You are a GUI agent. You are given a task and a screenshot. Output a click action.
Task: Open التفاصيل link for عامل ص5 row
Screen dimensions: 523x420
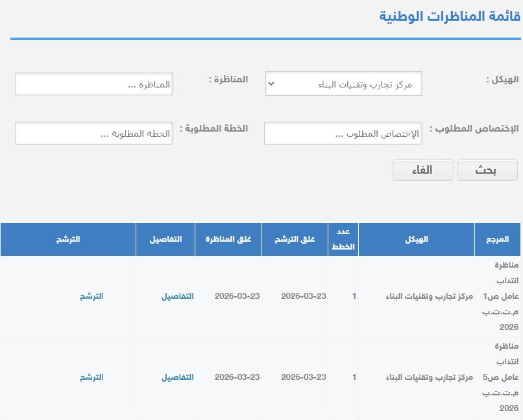click(x=177, y=377)
